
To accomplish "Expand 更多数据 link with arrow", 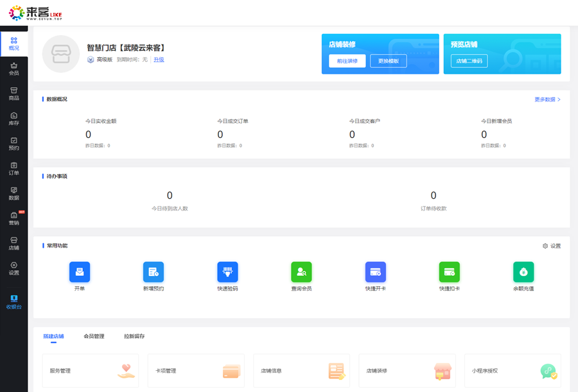I will click(547, 99).
